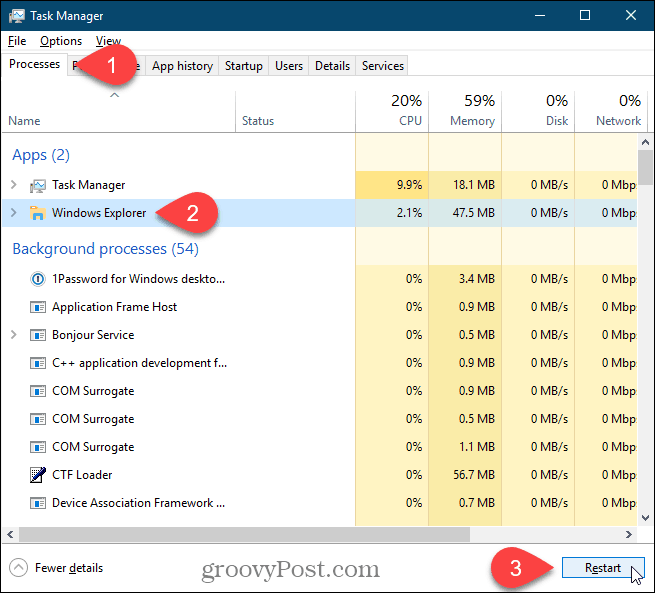This screenshot has height=593, width=655.
Task: Sort by the CPU column header
Action: [x=392, y=111]
